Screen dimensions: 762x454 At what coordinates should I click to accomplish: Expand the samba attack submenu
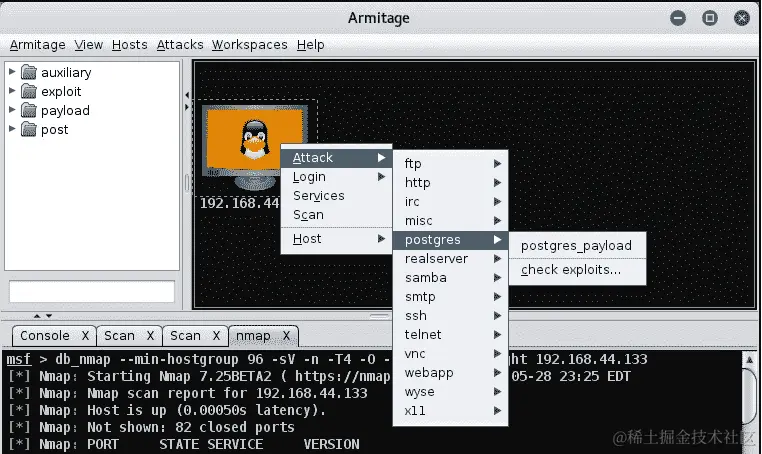tap(450, 278)
